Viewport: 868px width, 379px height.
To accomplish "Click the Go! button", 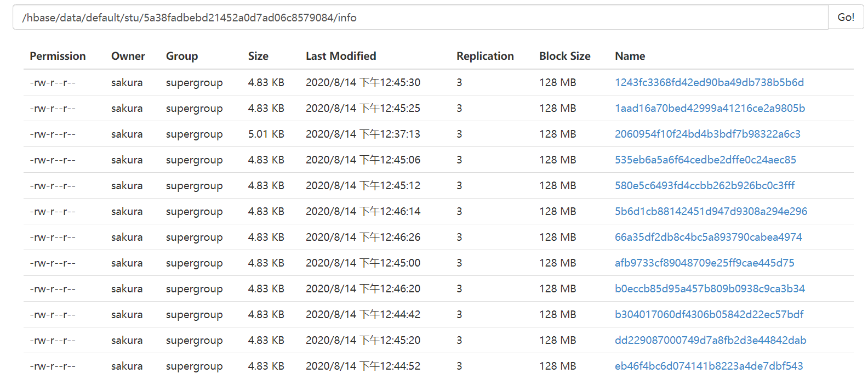I will pos(846,18).
